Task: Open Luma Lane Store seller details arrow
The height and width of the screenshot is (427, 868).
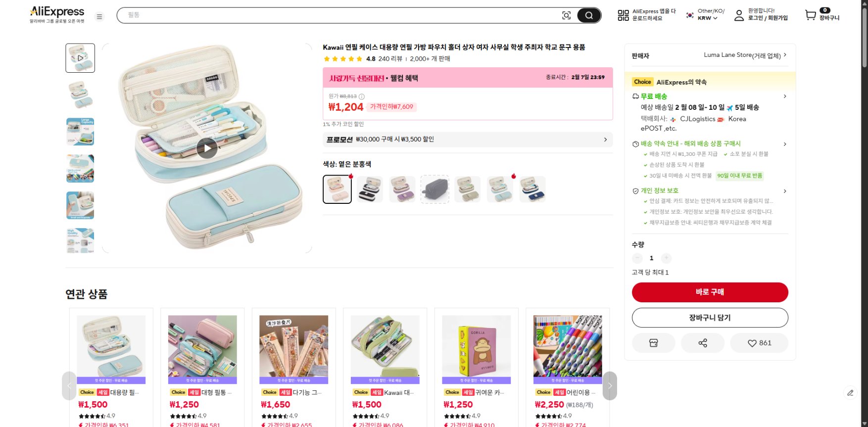Action: pyautogui.click(x=786, y=55)
